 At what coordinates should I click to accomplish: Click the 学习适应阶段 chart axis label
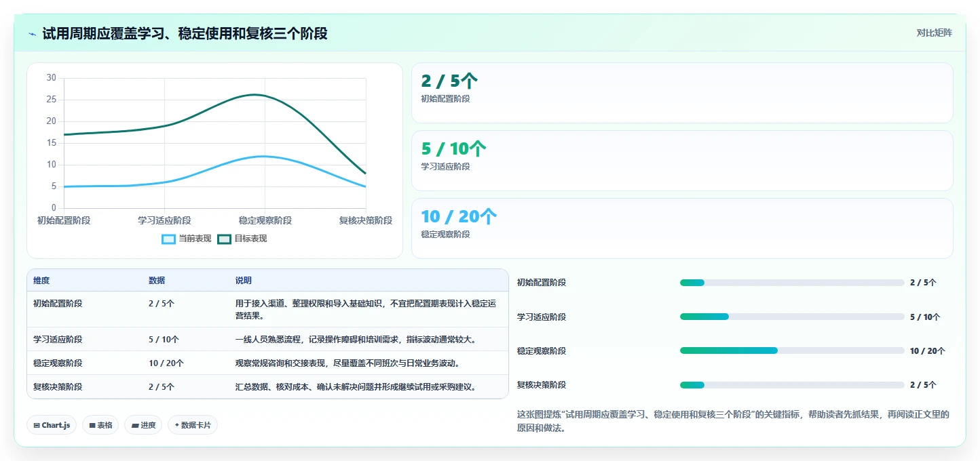coord(164,220)
